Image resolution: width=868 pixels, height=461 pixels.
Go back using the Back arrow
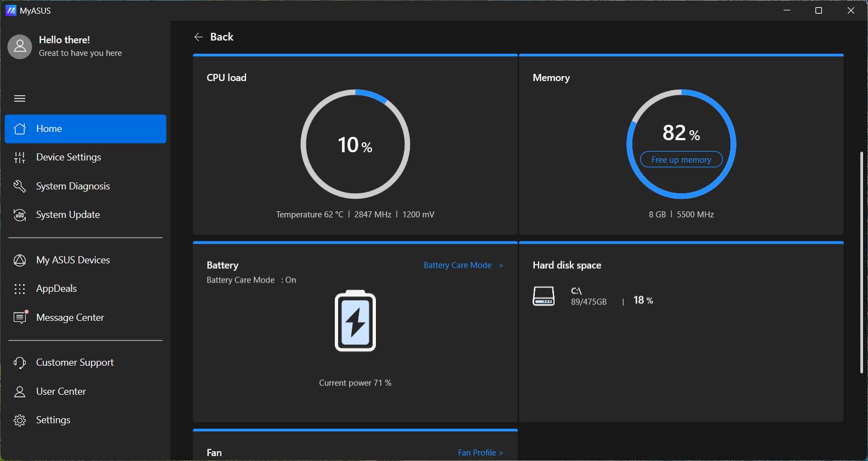pos(198,37)
